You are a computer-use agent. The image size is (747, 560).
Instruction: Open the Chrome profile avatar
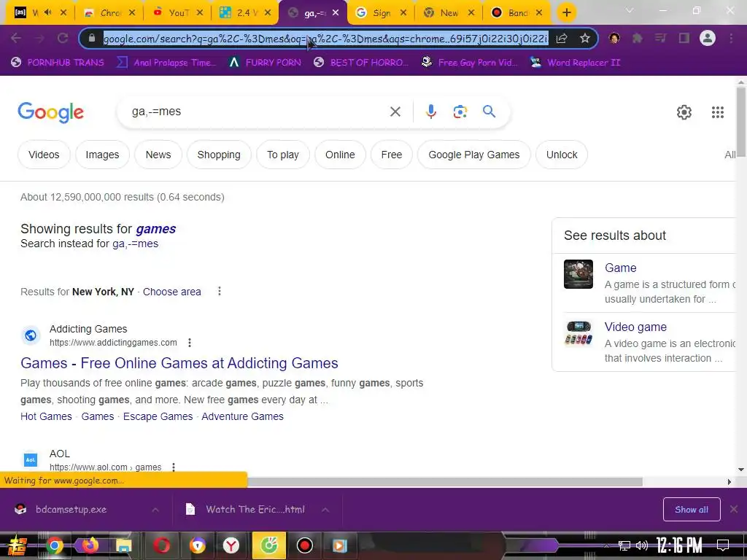click(x=708, y=38)
